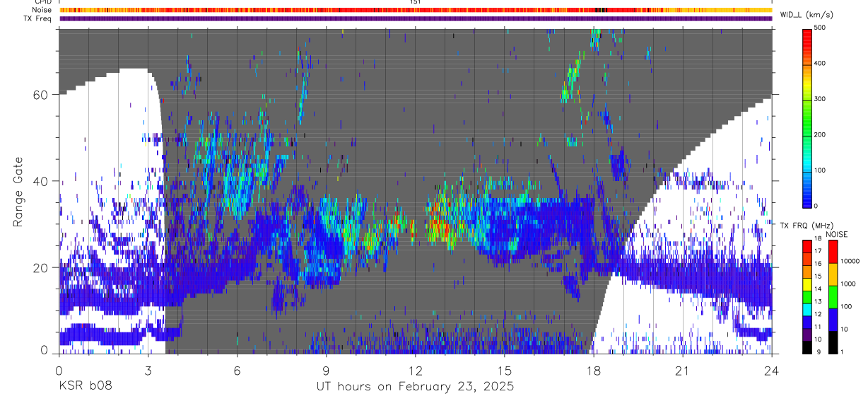Click the 6 UT hour tick label
The image size is (868, 401).
pyautogui.click(x=237, y=370)
